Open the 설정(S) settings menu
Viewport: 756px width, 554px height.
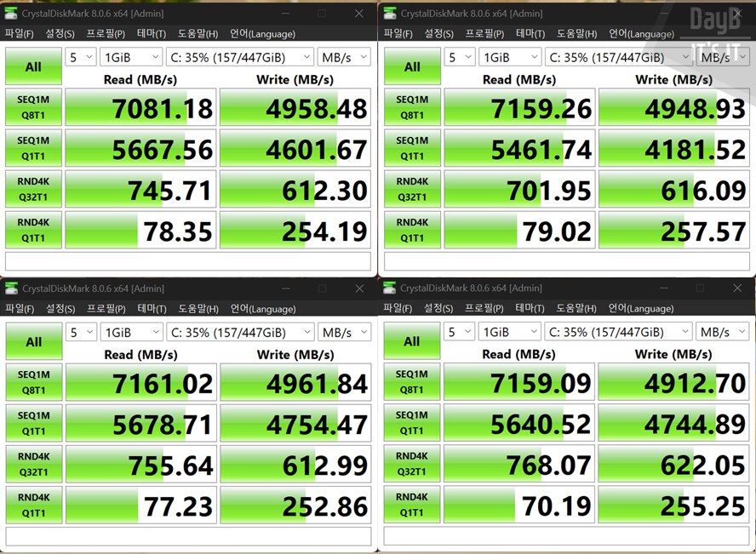60,34
